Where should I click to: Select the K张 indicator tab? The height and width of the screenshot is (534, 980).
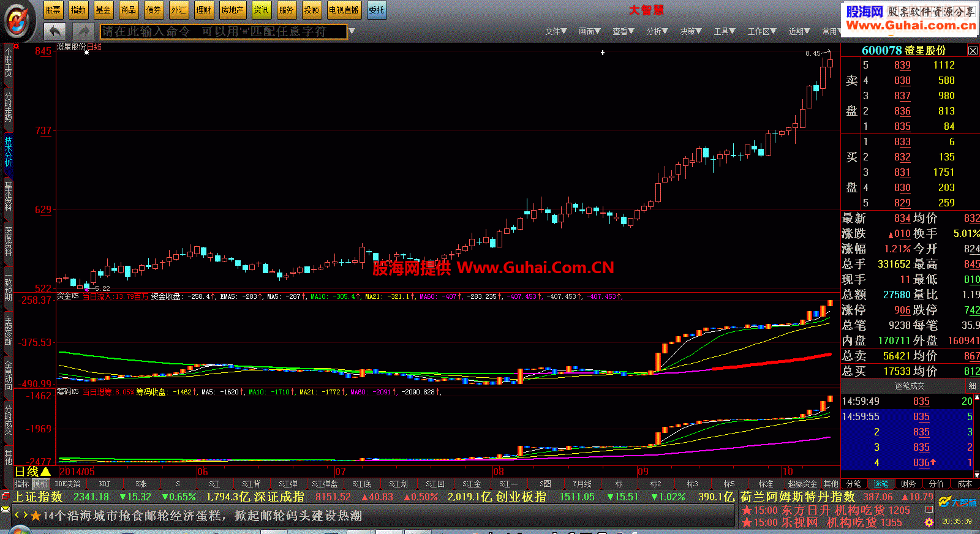click(141, 484)
